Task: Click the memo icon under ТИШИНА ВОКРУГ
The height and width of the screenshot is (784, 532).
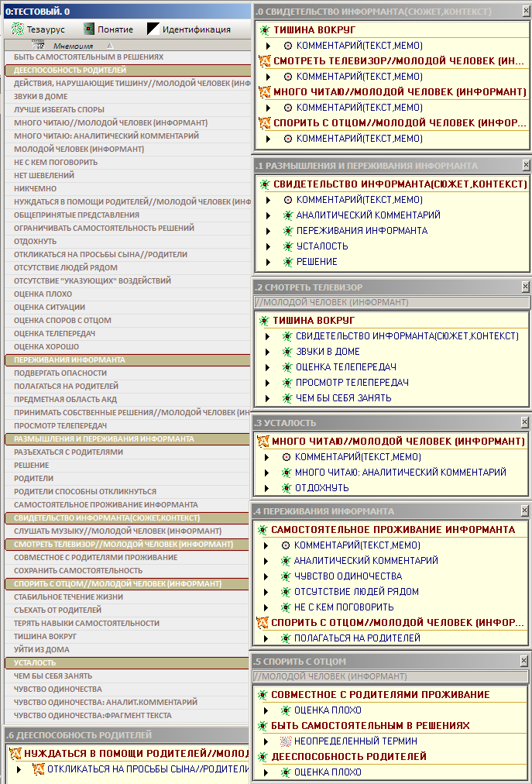Action: (x=287, y=46)
